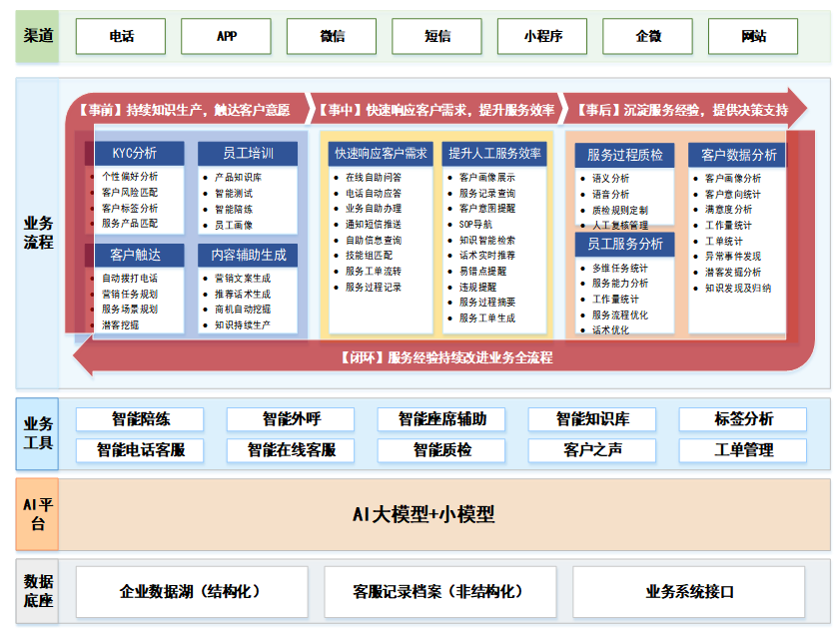
Task: Select the 服务流程优化 item
Action: 620,315
